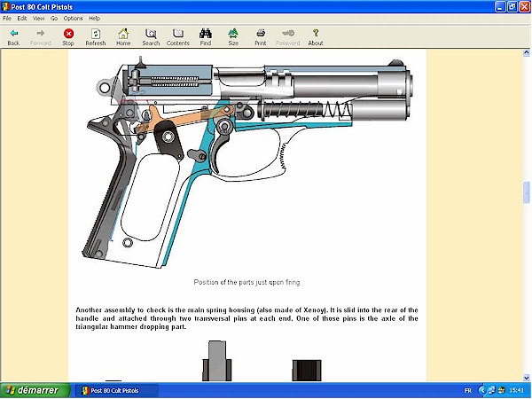This screenshot has height=399, width=532.
Task: Minimize the Post 80 Colt Pistols window
Action: tap(500, 7)
